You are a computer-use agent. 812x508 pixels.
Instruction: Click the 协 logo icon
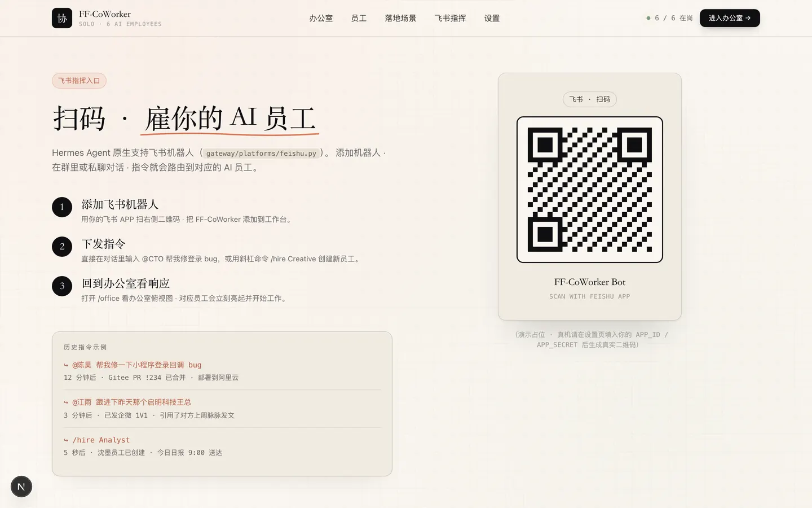click(x=62, y=18)
